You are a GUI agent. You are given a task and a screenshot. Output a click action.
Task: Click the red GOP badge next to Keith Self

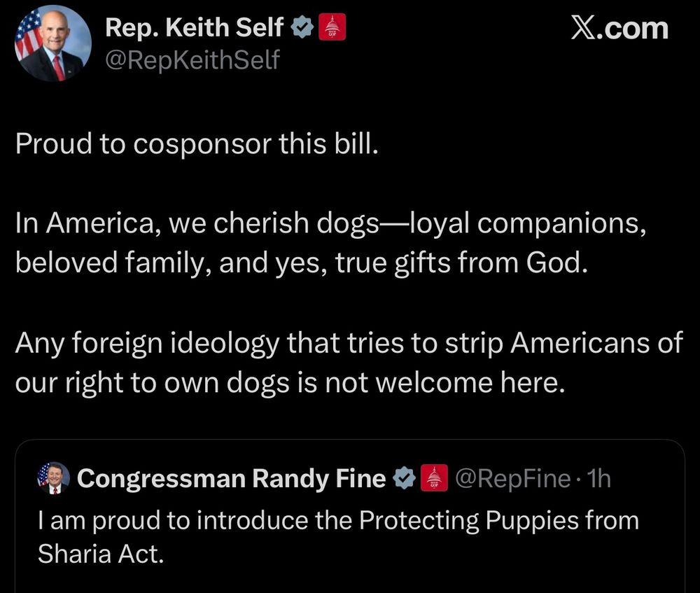[332, 28]
